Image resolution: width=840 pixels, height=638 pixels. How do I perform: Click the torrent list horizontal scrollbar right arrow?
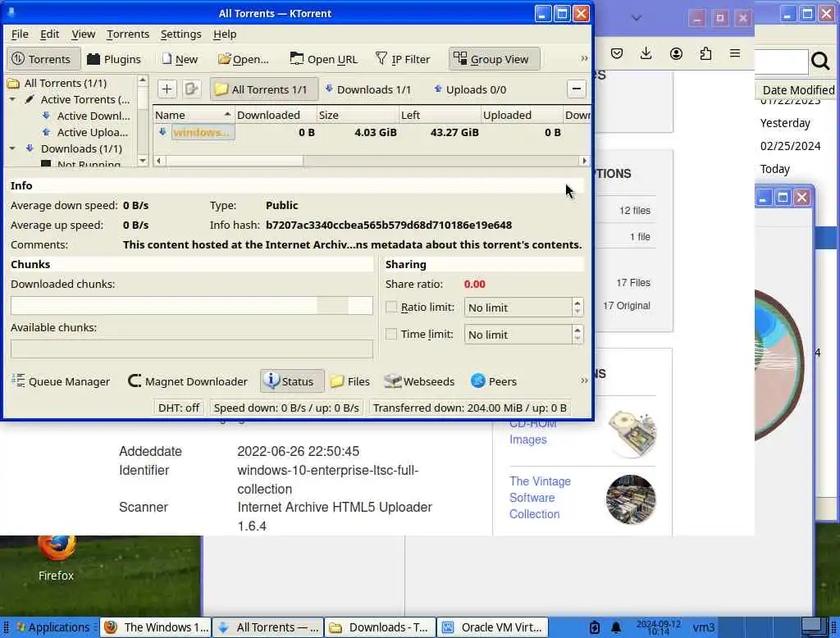coord(584,160)
